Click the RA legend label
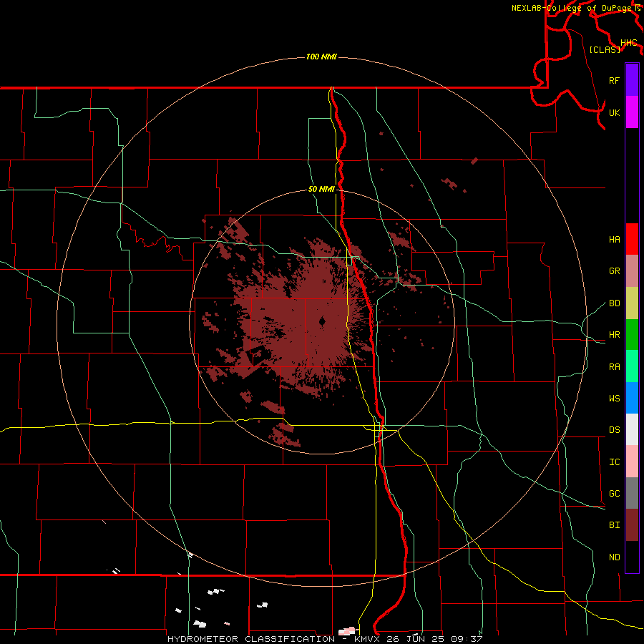 click(x=614, y=367)
